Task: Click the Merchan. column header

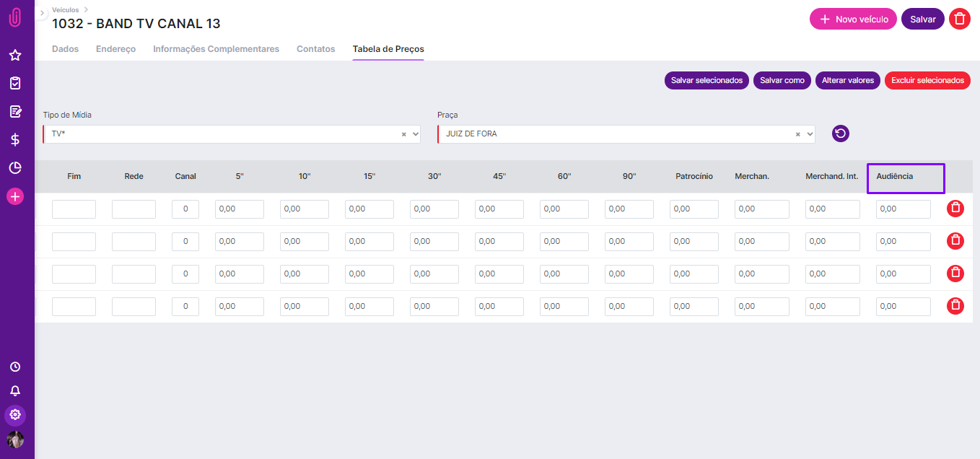Action: [x=752, y=176]
